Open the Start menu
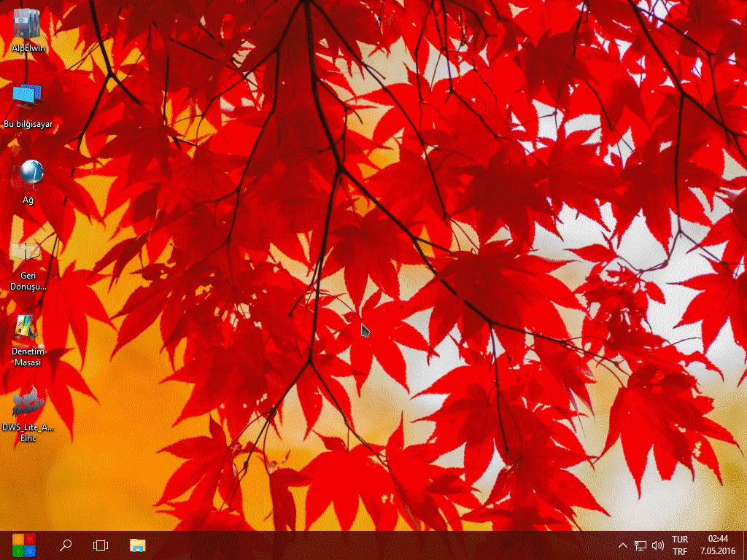The height and width of the screenshot is (560, 747). pos(23,545)
